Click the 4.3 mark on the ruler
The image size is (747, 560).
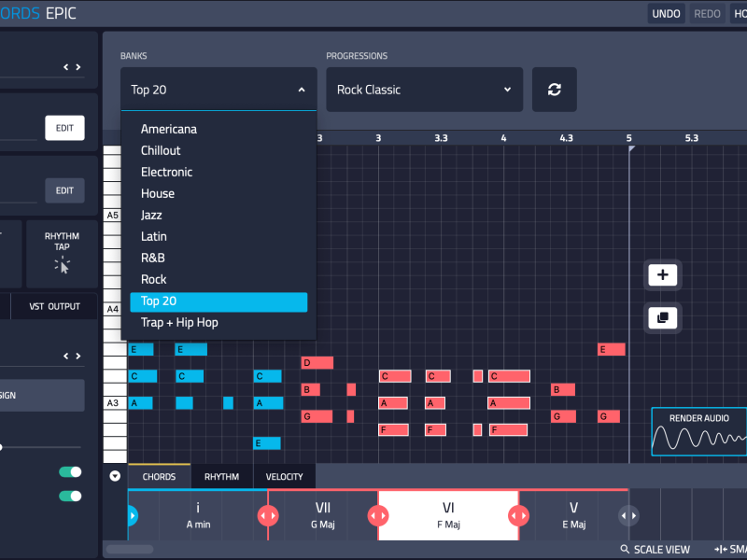[566, 138]
